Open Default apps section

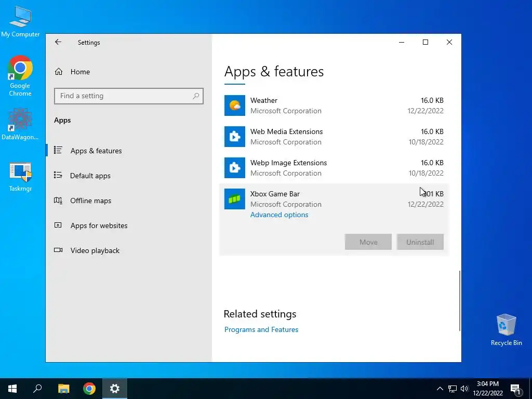pos(90,176)
